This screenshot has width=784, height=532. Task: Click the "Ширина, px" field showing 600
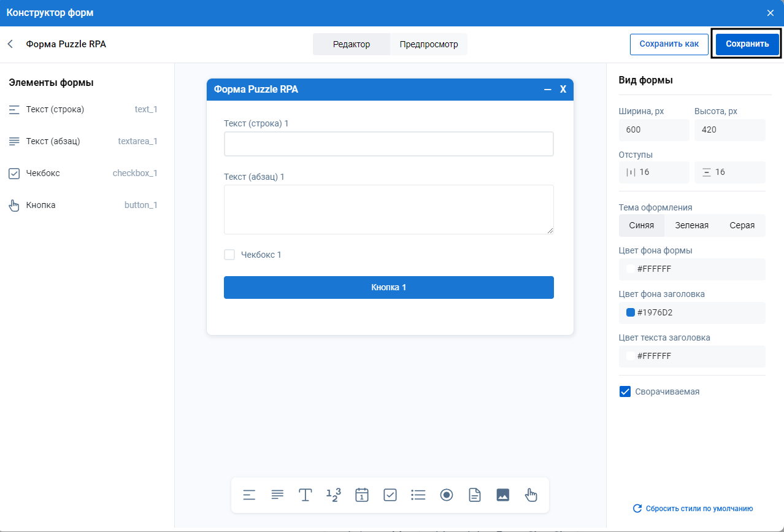(655, 129)
